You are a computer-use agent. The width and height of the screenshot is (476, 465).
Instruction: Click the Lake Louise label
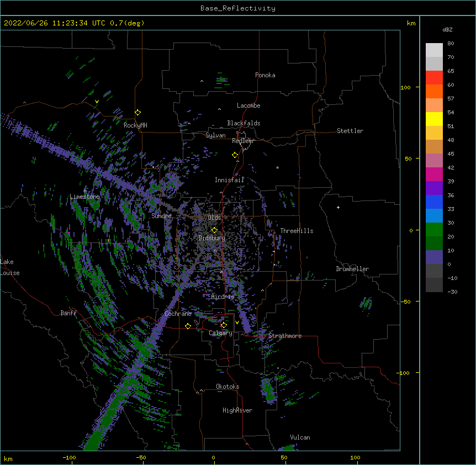pyautogui.click(x=10, y=267)
